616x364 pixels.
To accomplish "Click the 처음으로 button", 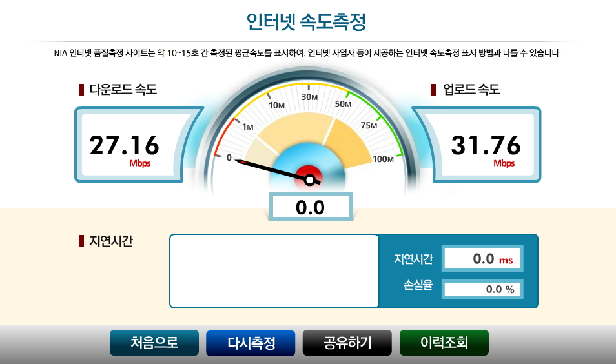I will (154, 343).
